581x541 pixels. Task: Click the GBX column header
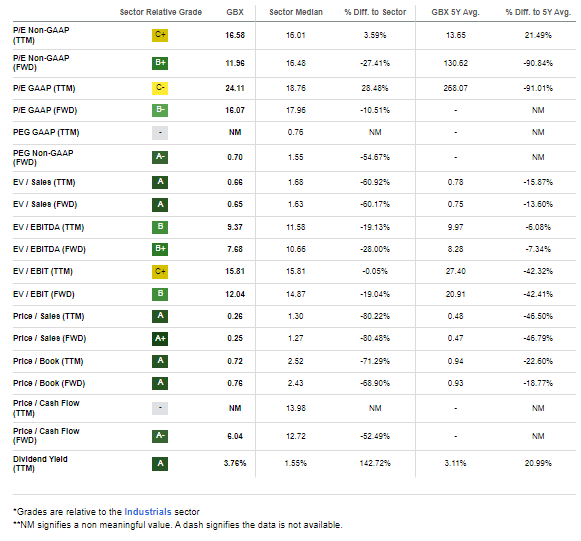(x=235, y=12)
